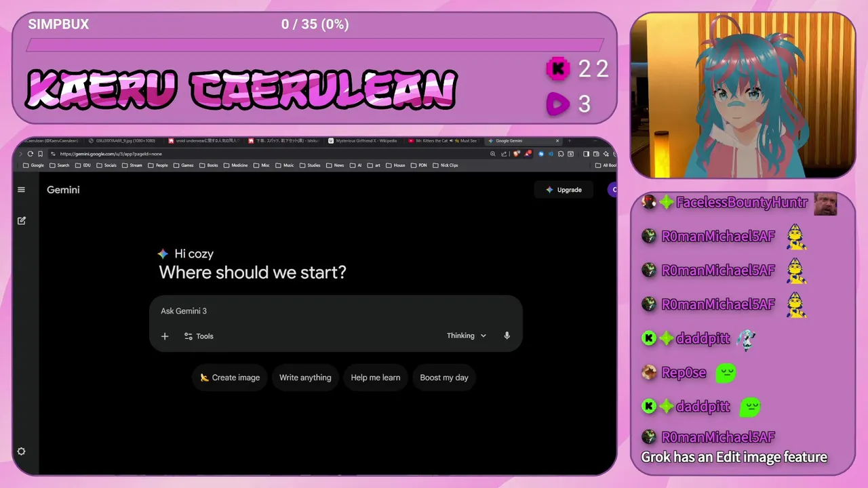Toggle the browser sidebar panel icon
The image size is (868, 488).
tap(586, 154)
